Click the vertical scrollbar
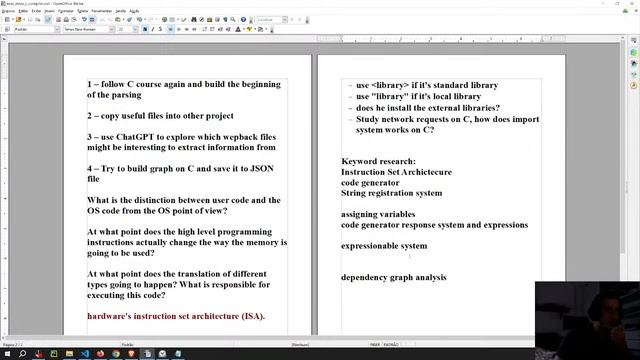The height and width of the screenshot is (360, 640). (622, 146)
